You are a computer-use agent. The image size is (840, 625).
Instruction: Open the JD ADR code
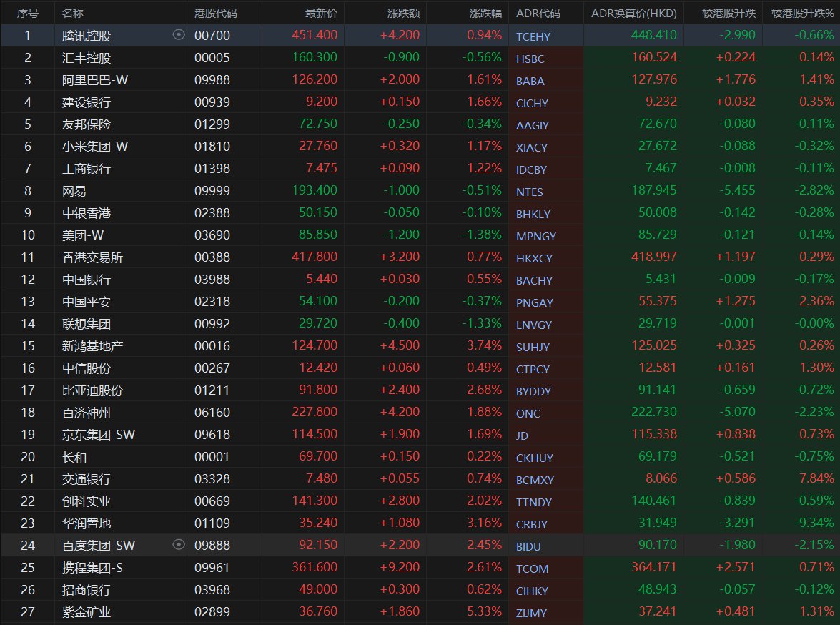tap(522, 435)
